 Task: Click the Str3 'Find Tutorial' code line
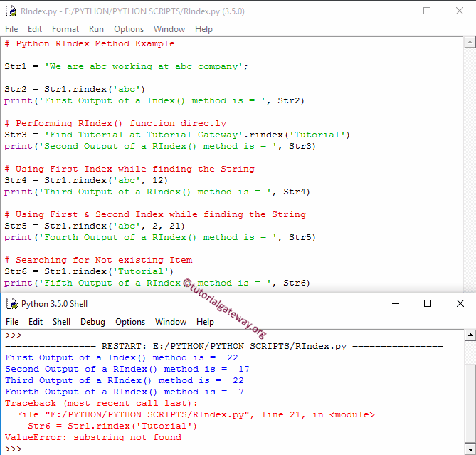177,135
